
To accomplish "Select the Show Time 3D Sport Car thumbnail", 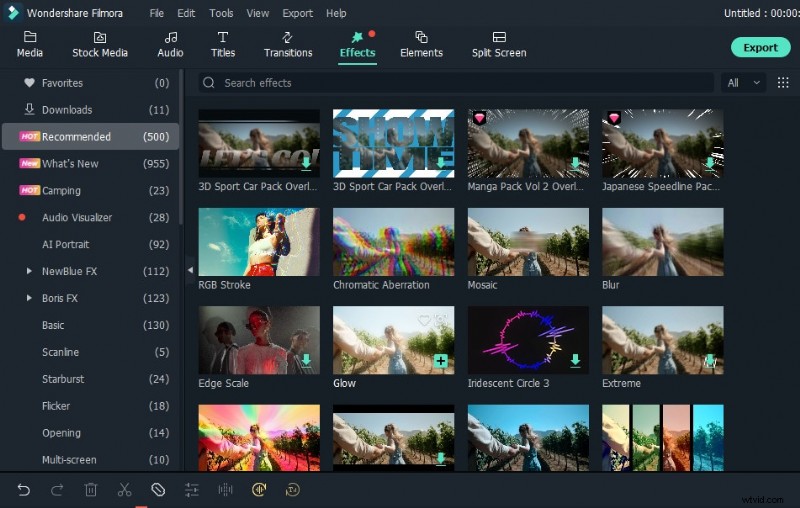I will click(x=393, y=143).
